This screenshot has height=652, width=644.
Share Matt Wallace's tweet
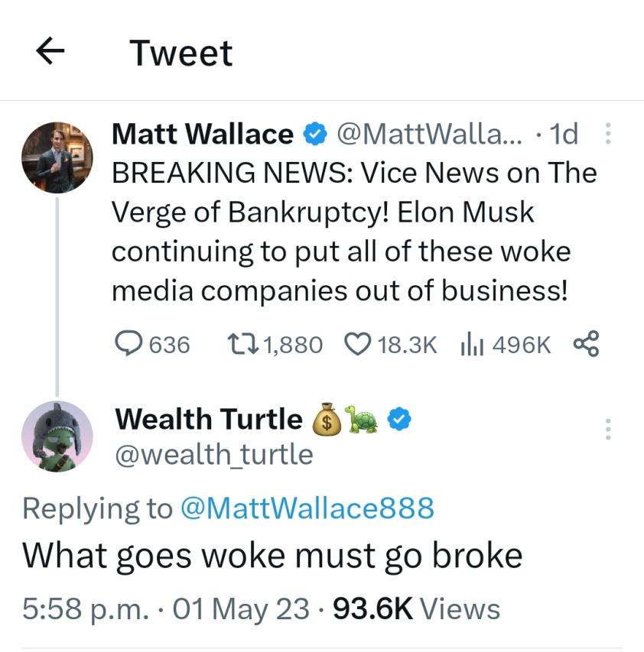586,344
